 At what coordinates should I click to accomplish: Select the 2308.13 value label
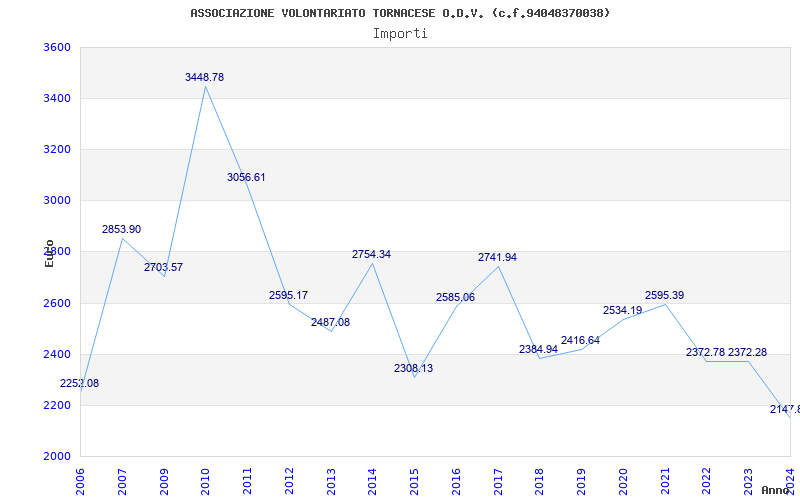point(413,368)
